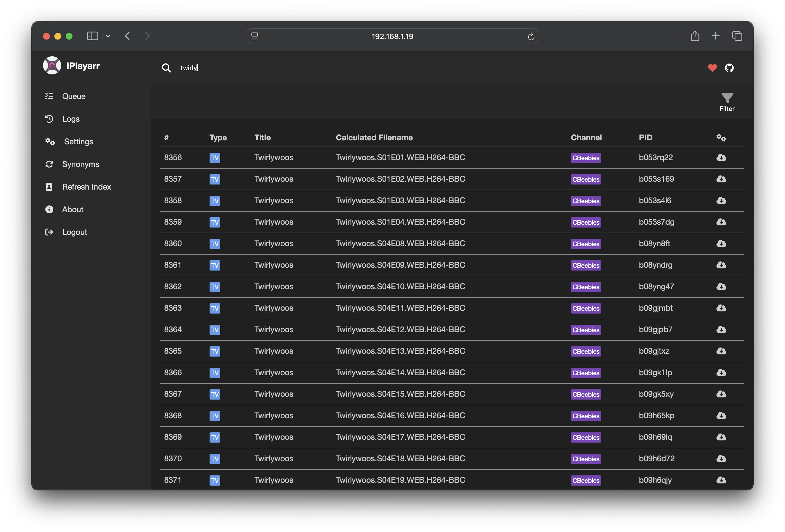
Task: Click the Filter funnel icon
Action: (727, 98)
